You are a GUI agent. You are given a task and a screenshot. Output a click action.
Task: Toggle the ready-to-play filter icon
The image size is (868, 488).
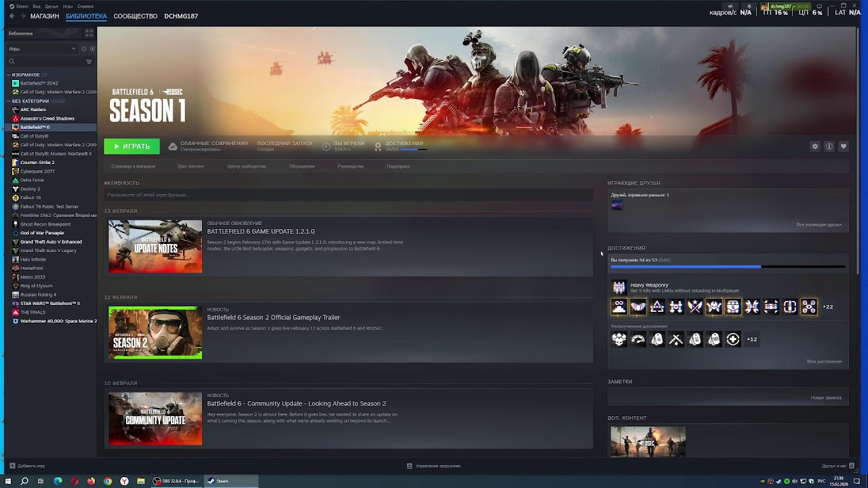92,49
